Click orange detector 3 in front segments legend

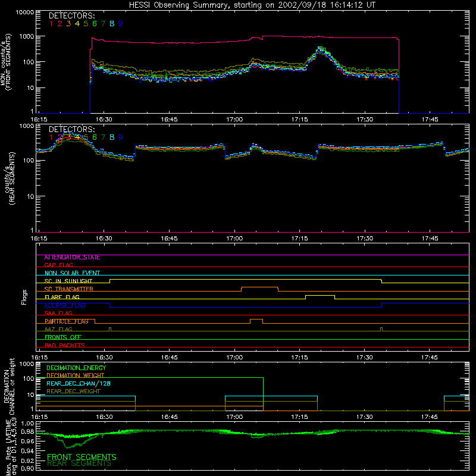(68, 24)
